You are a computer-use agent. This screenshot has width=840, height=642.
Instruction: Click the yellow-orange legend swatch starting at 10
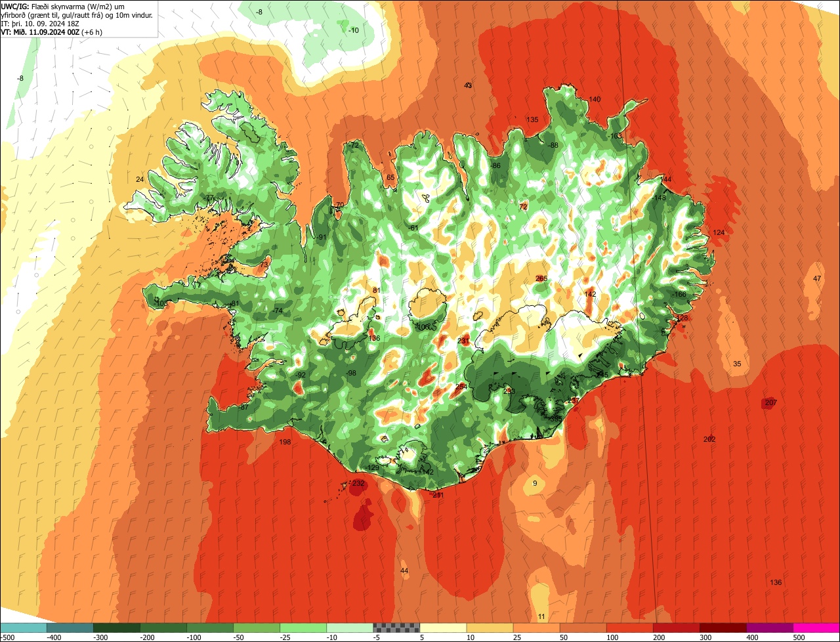coord(490,628)
